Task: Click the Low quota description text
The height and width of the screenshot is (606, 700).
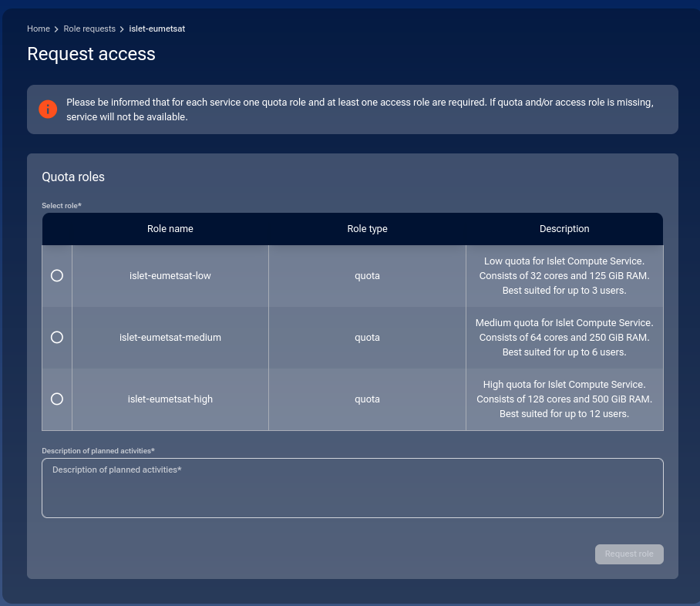Action: pos(564,276)
